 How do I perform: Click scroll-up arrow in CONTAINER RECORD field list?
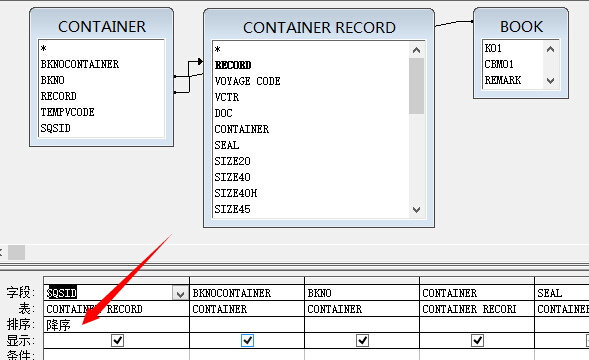click(x=416, y=50)
